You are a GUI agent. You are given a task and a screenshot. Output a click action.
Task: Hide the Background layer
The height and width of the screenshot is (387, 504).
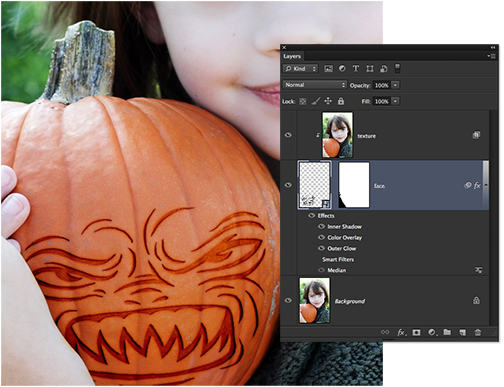click(x=288, y=300)
